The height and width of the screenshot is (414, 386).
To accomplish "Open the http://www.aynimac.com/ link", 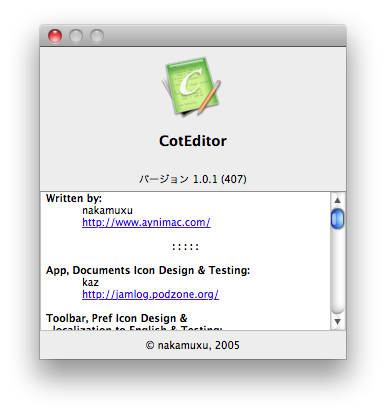I will [146, 222].
